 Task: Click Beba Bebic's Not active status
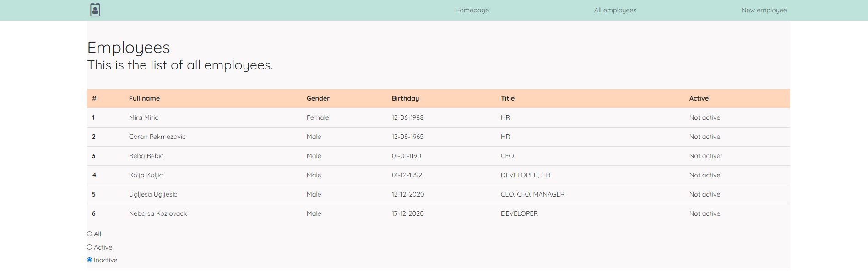point(705,156)
